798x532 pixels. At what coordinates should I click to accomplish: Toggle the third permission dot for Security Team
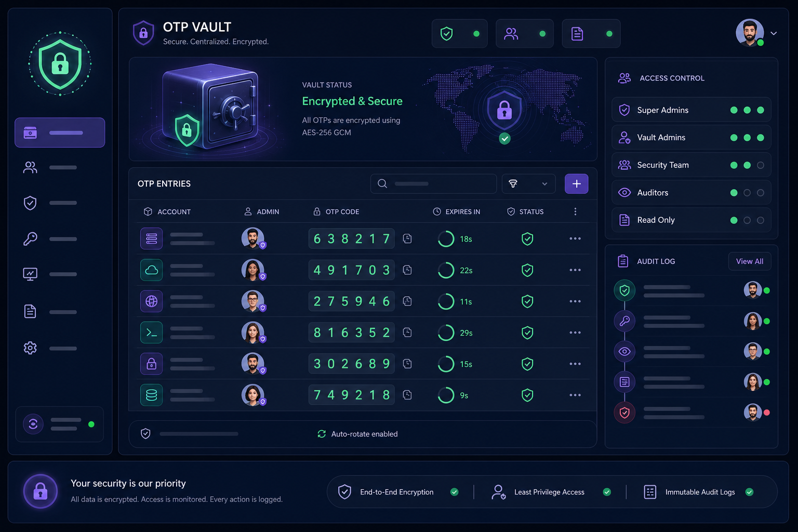coord(761,165)
